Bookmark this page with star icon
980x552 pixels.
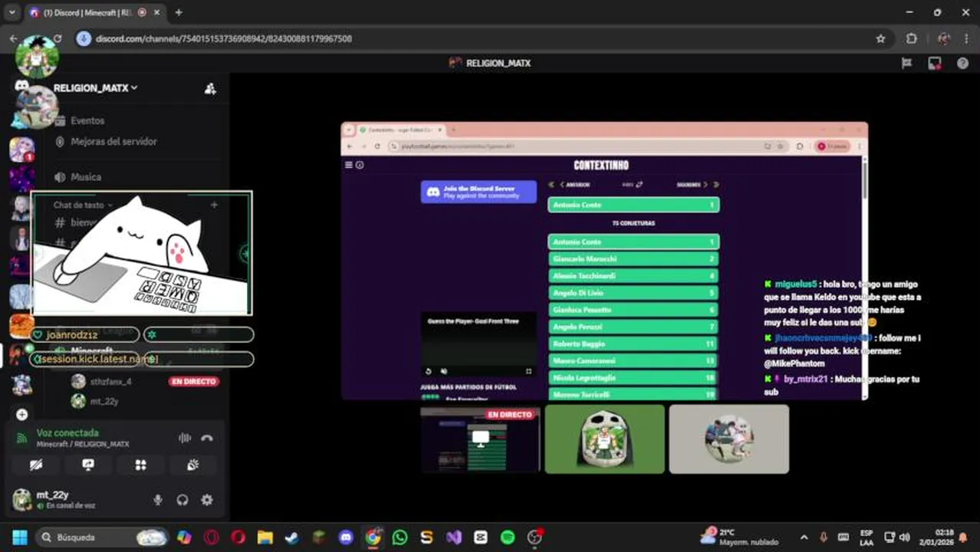click(880, 38)
